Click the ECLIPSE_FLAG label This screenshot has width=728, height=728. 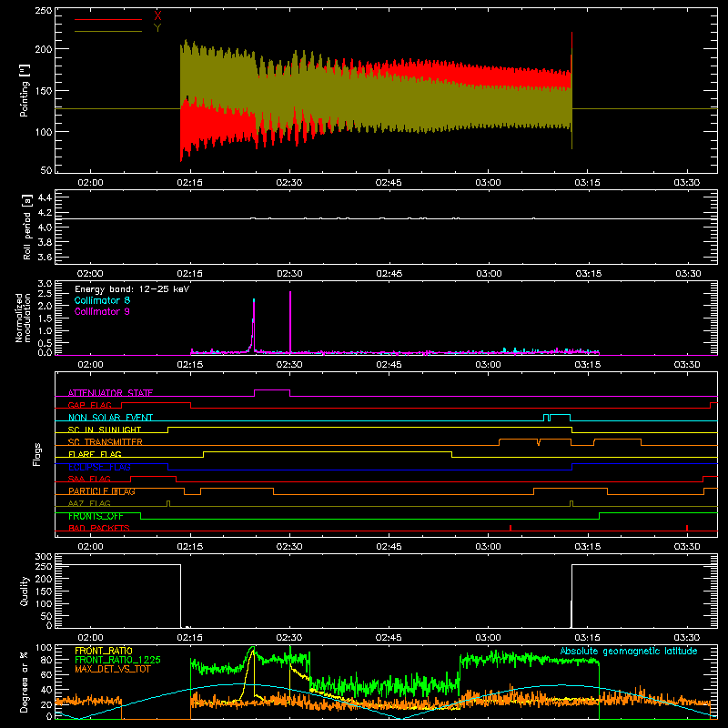coord(99,467)
